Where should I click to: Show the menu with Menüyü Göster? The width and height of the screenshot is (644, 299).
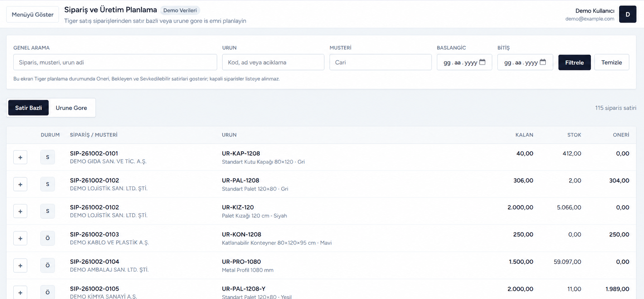click(33, 14)
